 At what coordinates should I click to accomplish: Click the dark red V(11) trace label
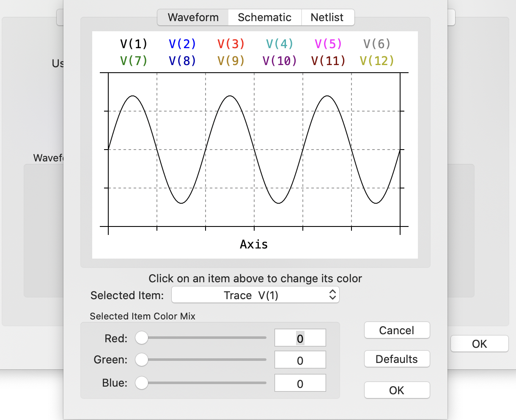pyautogui.click(x=328, y=60)
